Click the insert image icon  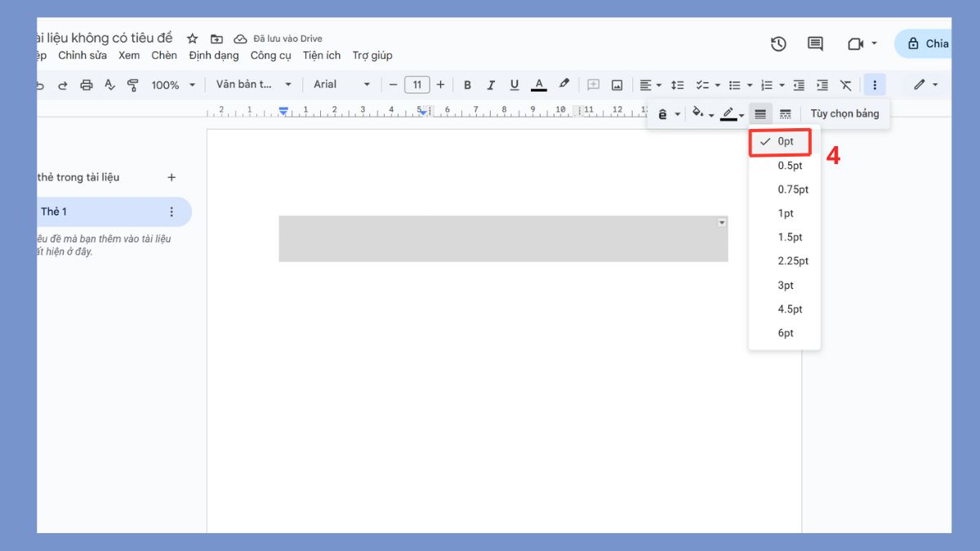click(617, 85)
